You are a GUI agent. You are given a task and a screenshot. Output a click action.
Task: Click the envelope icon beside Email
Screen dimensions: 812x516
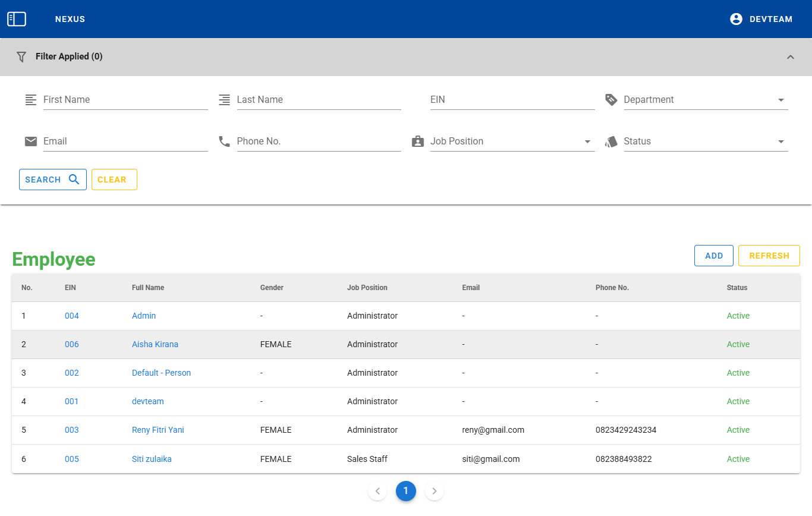[x=31, y=141]
